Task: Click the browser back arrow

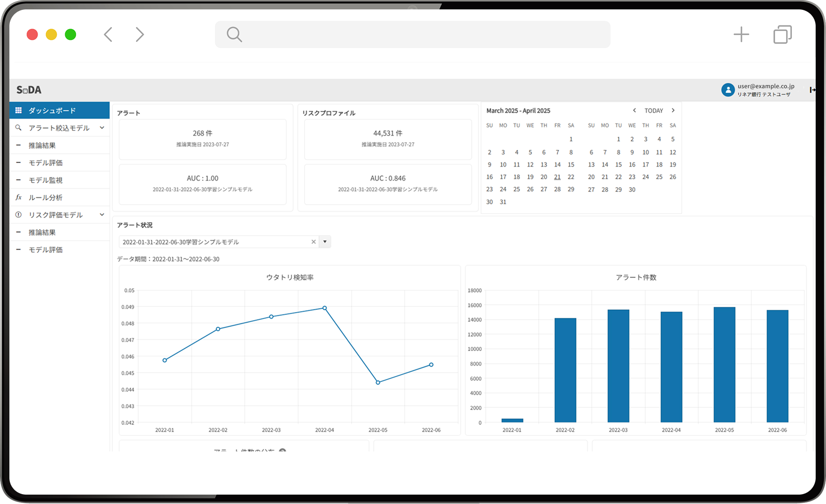Action: (x=108, y=34)
